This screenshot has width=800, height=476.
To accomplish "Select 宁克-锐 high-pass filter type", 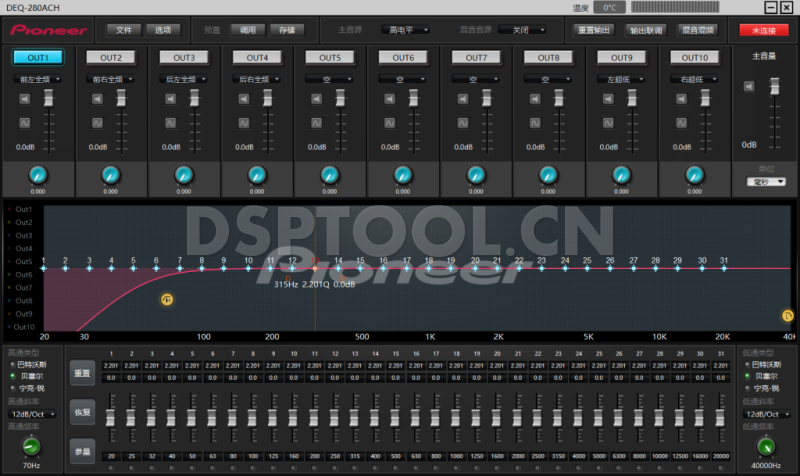I will coord(28,388).
